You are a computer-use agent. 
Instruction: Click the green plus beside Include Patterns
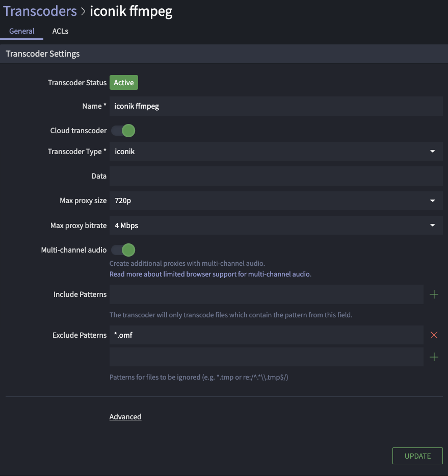pos(434,294)
